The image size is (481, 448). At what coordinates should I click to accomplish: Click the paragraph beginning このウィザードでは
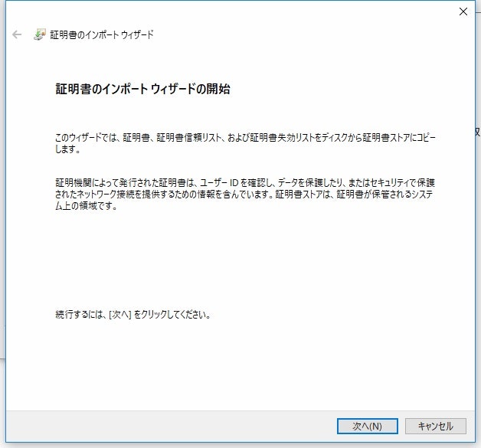(x=245, y=143)
